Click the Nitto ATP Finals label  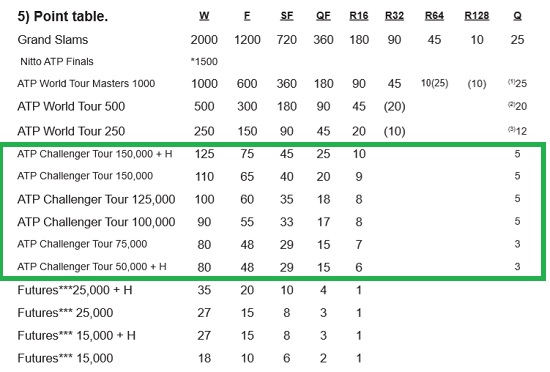pyautogui.click(x=57, y=62)
